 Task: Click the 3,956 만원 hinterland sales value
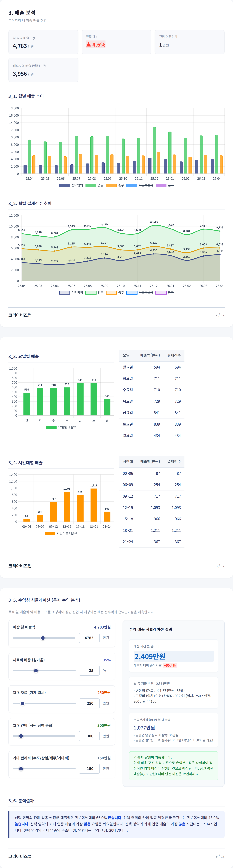coord(23,74)
